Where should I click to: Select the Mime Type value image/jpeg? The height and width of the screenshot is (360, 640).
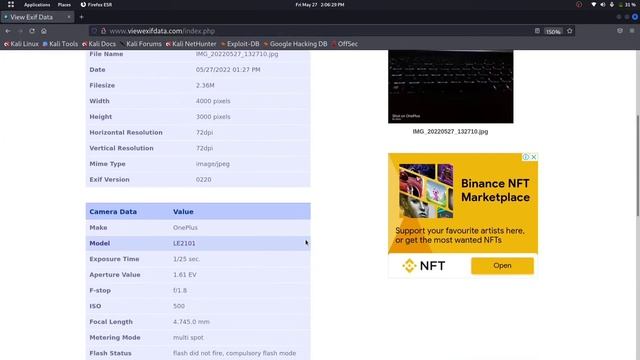(213, 164)
